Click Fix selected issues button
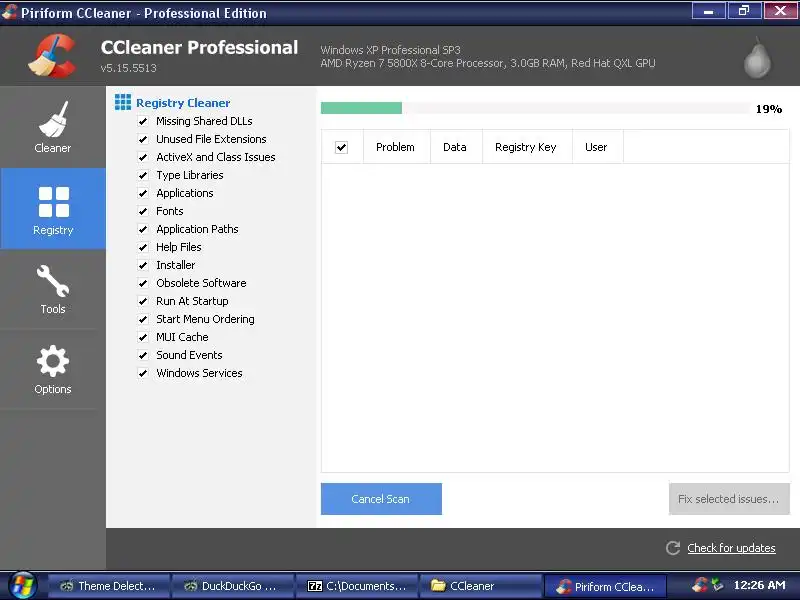This screenshot has width=800, height=600. [729, 499]
